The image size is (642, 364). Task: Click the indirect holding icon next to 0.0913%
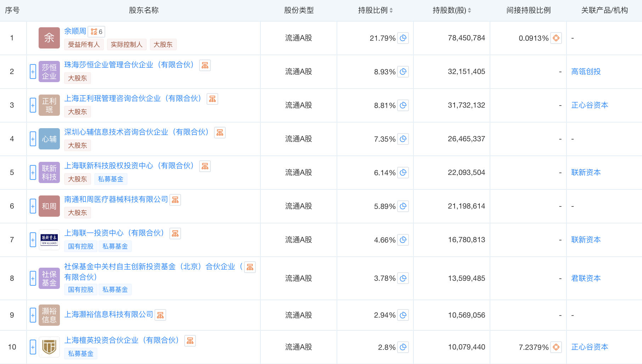[556, 38]
